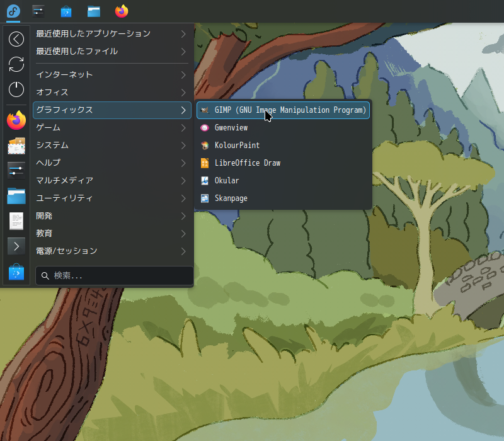Click the Fedora application launcher icon
Viewport: 504px width, 441px height.
click(13, 11)
